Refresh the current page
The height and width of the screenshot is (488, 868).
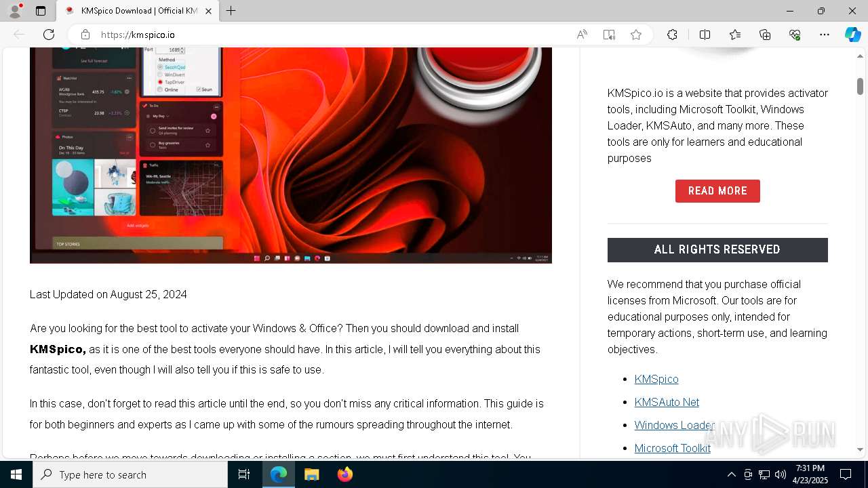[x=49, y=35]
